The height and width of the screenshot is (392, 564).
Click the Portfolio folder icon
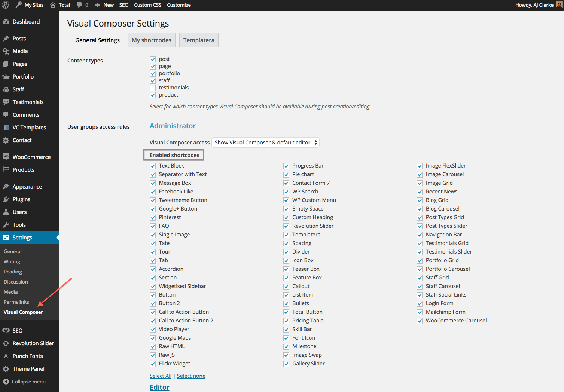(x=6, y=77)
